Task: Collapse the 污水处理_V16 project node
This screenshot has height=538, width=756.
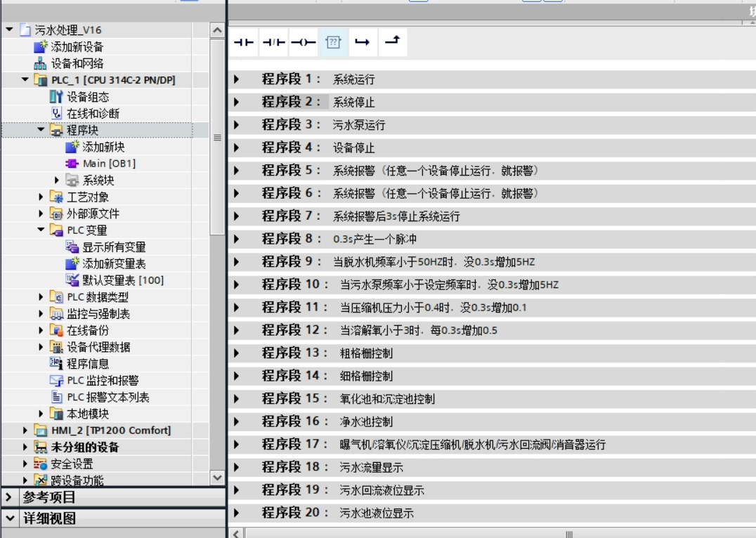Action: pos(9,30)
